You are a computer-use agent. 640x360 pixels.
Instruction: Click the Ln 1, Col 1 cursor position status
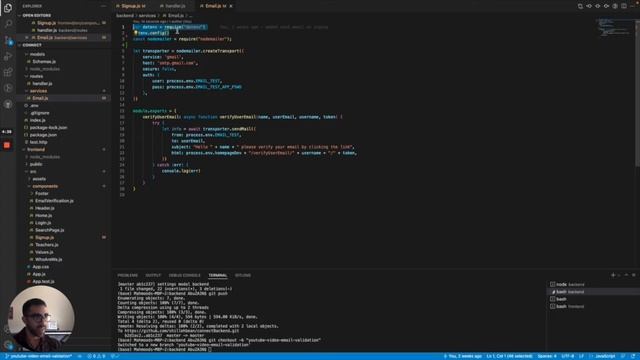pyautogui.click(x=509, y=356)
